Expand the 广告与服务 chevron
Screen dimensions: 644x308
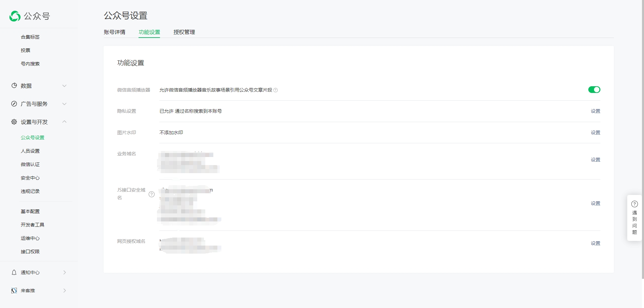64,104
